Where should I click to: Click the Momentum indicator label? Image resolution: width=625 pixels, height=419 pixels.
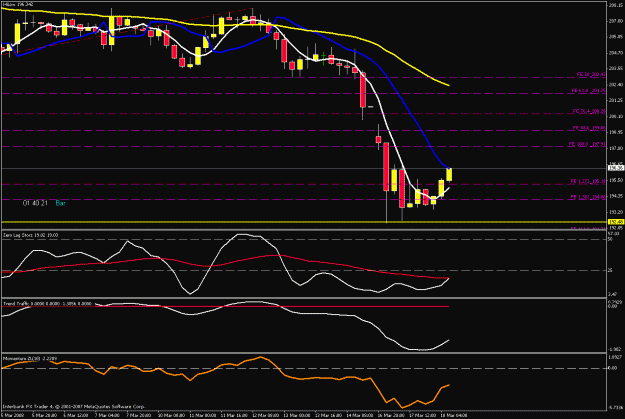click(x=30, y=358)
